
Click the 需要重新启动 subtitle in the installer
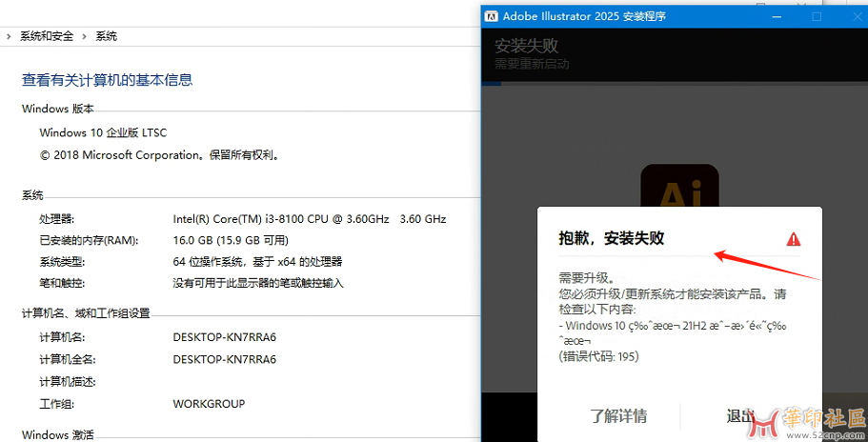[532, 64]
